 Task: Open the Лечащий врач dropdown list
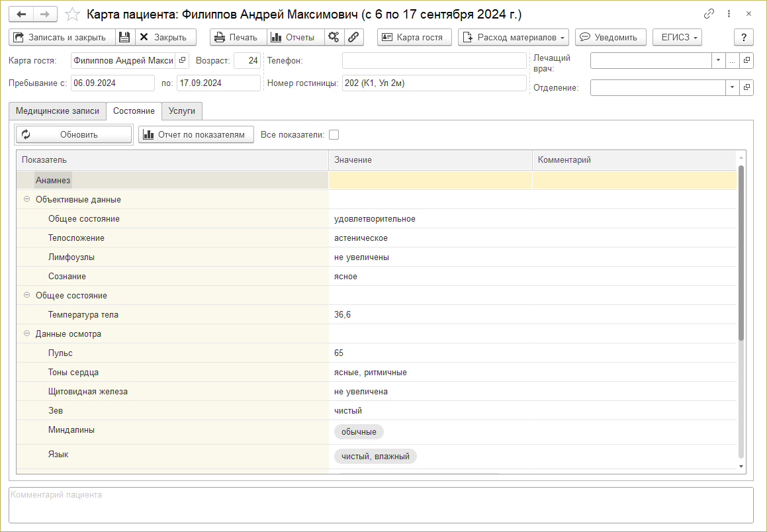coord(718,61)
